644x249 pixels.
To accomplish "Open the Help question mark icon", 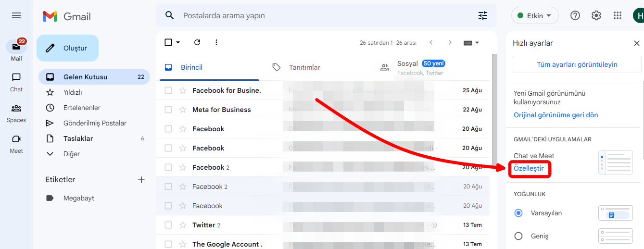I will [575, 15].
